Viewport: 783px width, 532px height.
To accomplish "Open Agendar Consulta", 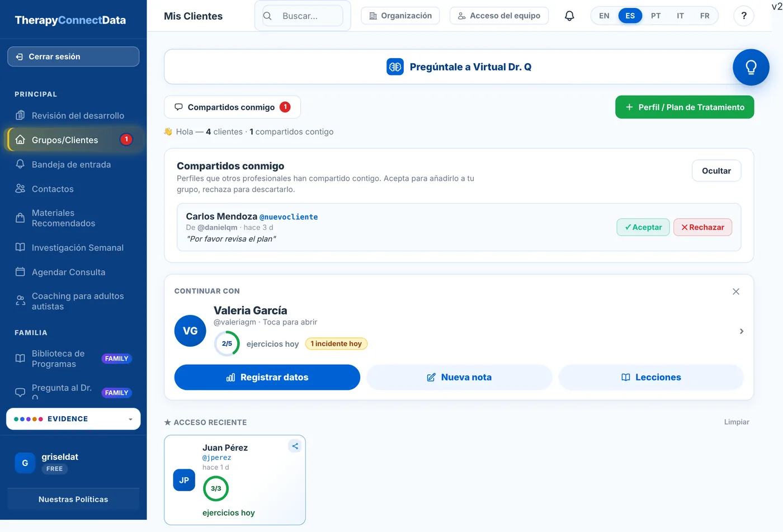I will [73, 272].
